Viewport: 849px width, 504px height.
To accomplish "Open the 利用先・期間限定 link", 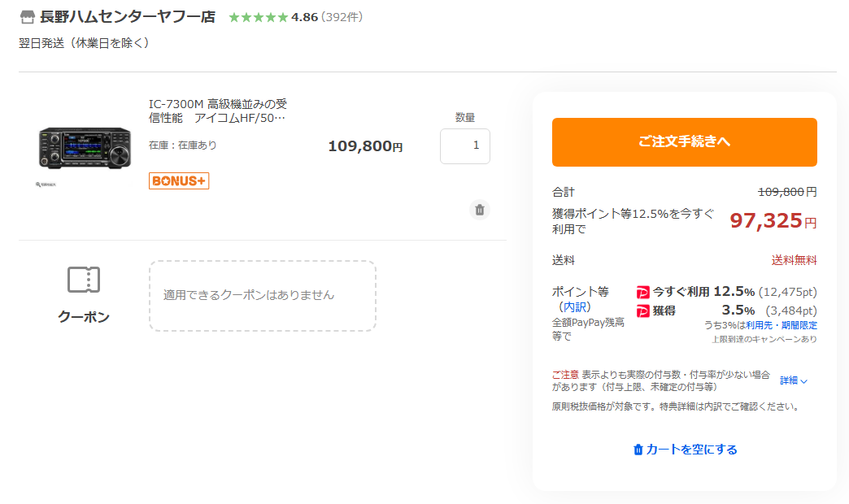I will pyautogui.click(x=782, y=325).
